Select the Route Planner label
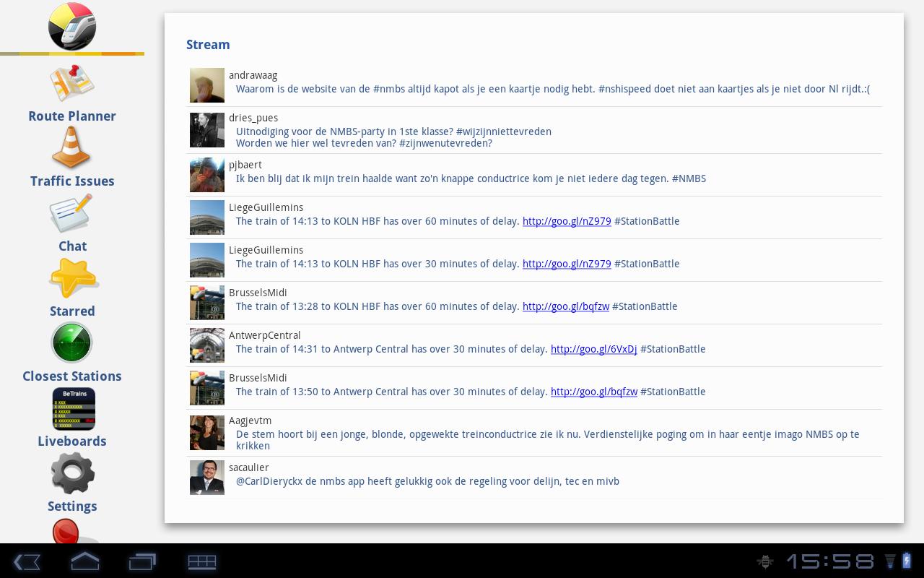The image size is (924, 578). tap(72, 116)
